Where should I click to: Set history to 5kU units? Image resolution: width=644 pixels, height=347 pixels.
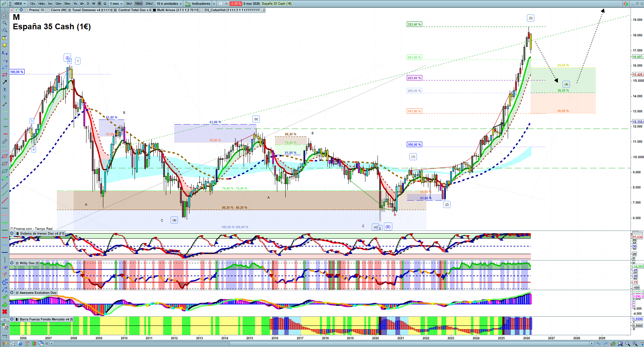(x=129, y=4)
